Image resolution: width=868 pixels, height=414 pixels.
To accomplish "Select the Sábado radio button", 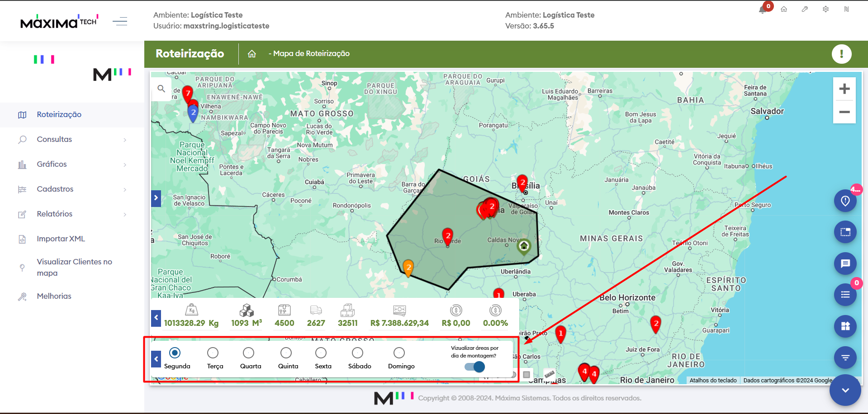I will 357,353.
